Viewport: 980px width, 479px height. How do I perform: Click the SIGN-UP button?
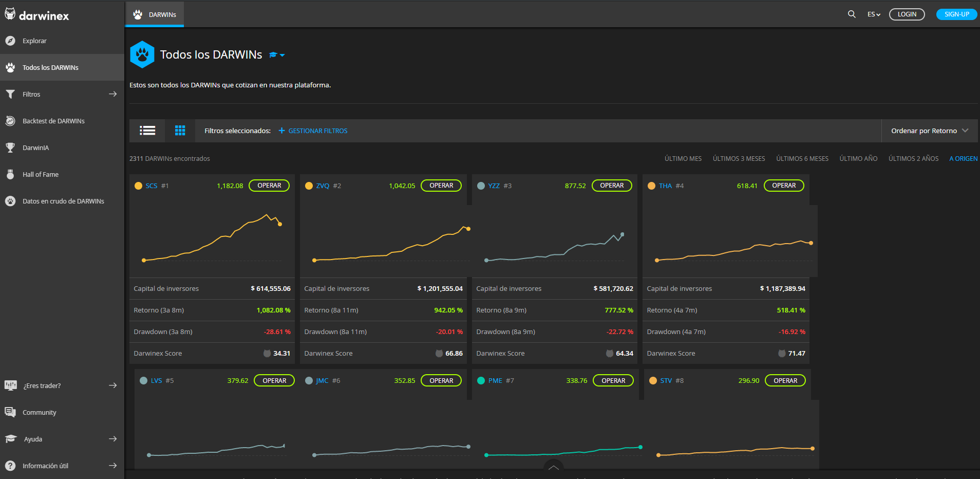pos(956,14)
